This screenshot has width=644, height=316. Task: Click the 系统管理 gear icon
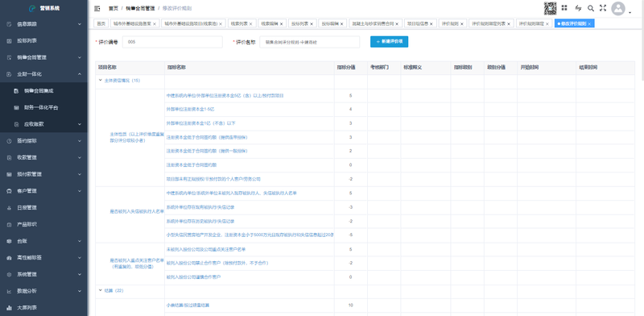point(9,274)
